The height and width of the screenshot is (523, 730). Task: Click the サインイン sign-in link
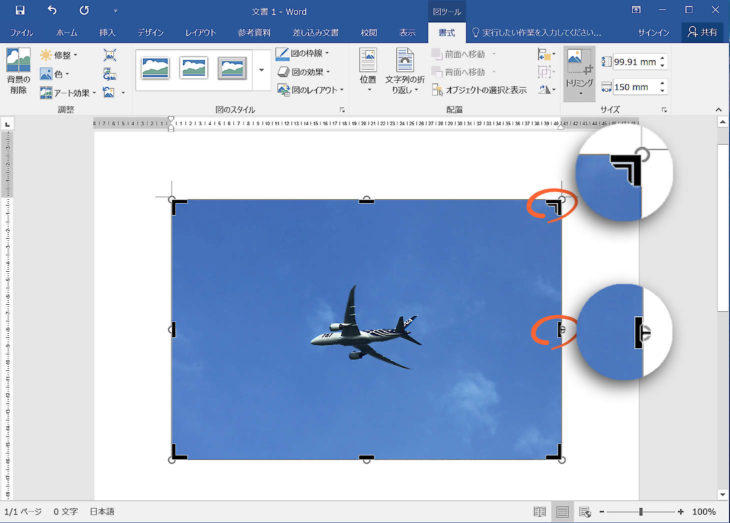(653, 33)
